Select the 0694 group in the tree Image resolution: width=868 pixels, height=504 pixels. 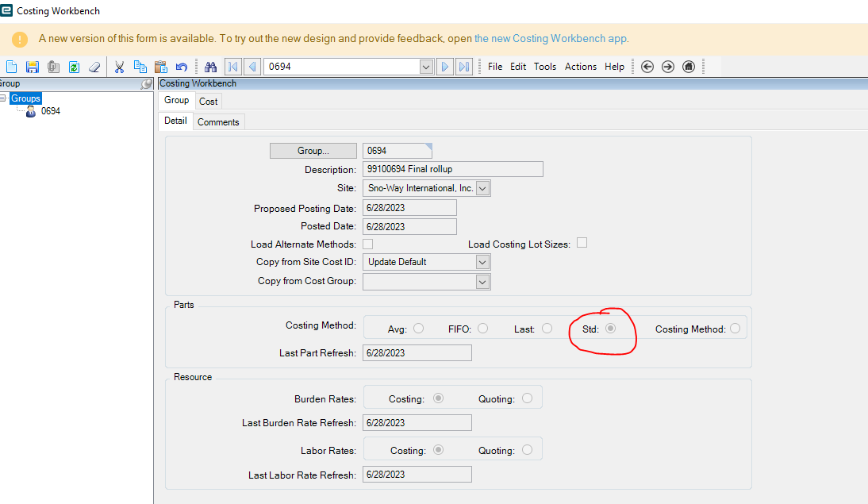(x=50, y=111)
